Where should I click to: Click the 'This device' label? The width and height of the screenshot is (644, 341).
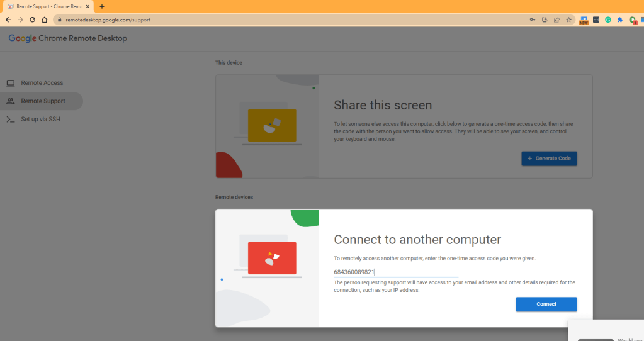tap(229, 63)
